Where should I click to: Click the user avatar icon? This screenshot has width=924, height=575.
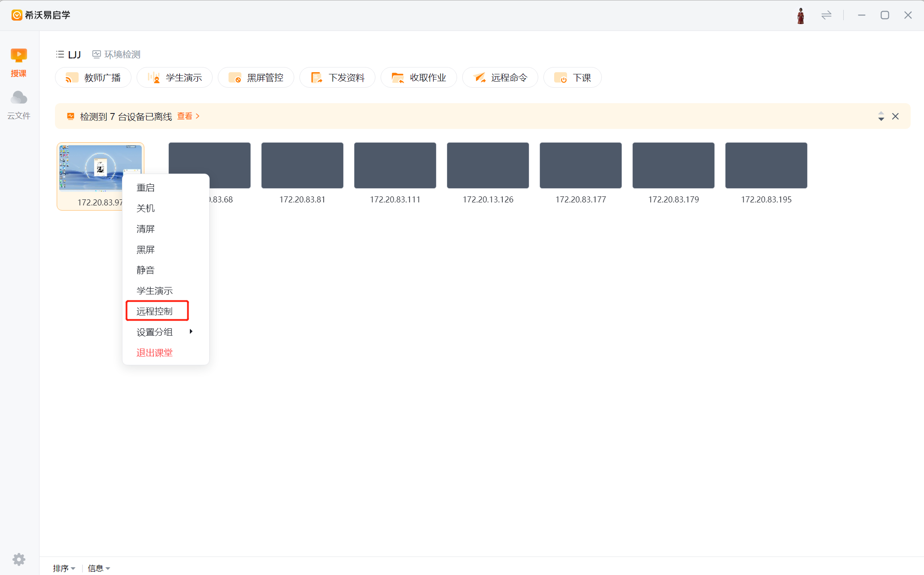click(x=800, y=15)
